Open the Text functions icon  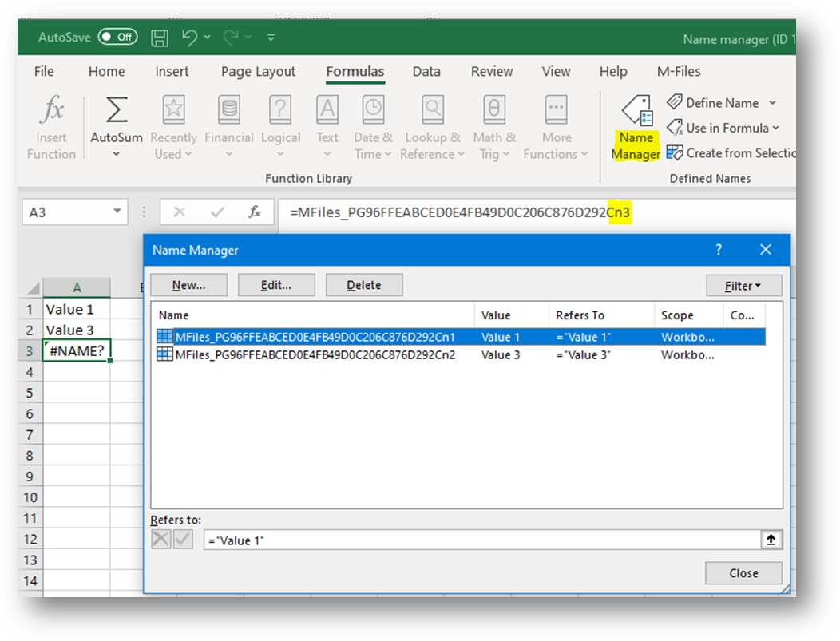coord(327,109)
